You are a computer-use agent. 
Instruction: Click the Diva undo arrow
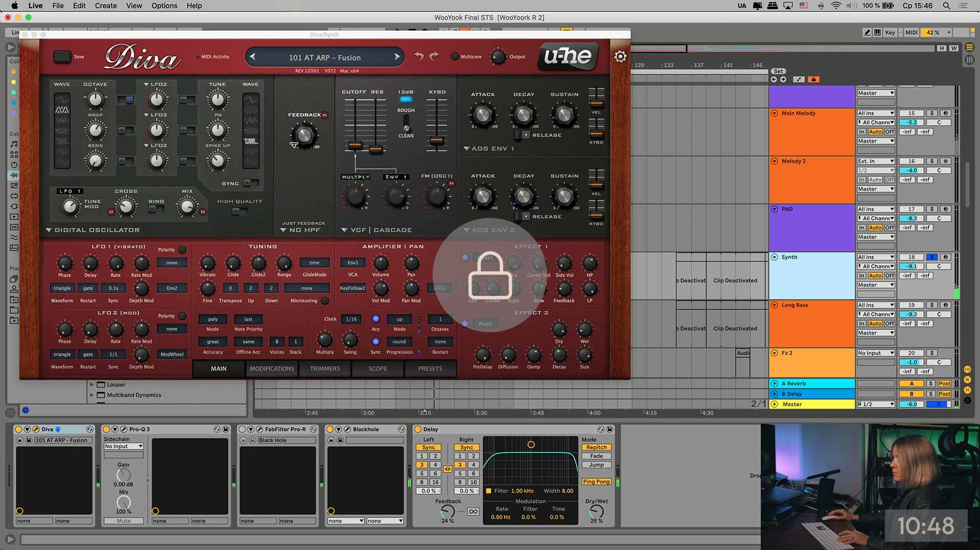pos(419,56)
